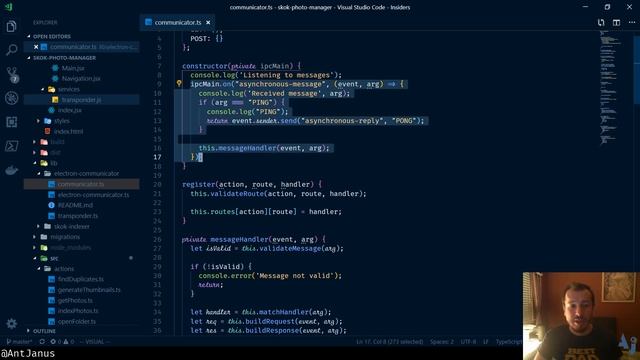Expand the skok-indexer folder
The image size is (640, 360).
(x=71, y=226)
